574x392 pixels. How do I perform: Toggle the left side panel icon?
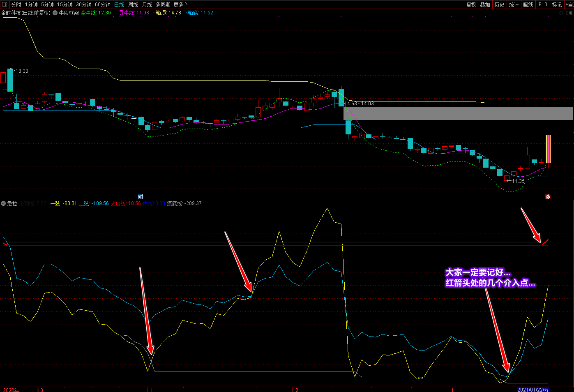pyautogui.click(x=5, y=5)
